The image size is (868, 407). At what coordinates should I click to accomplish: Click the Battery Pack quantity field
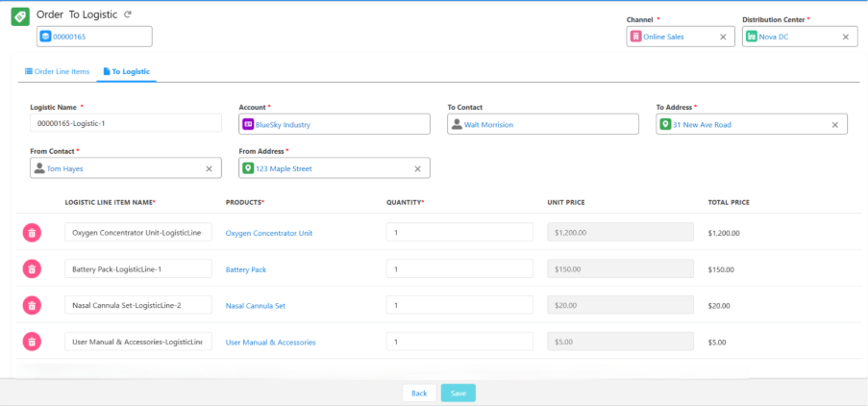pyautogui.click(x=459, y=269)
